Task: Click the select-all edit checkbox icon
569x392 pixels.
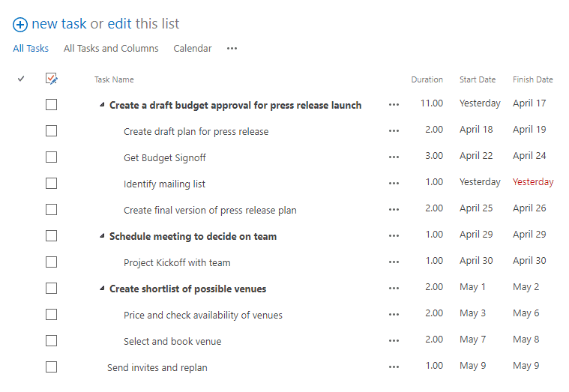Action: coord(52,79)
